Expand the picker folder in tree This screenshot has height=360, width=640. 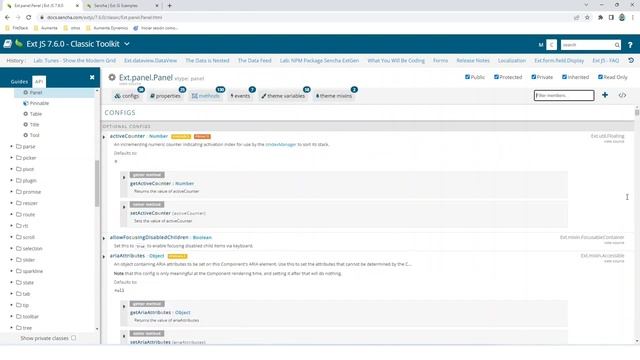[11, 158]
